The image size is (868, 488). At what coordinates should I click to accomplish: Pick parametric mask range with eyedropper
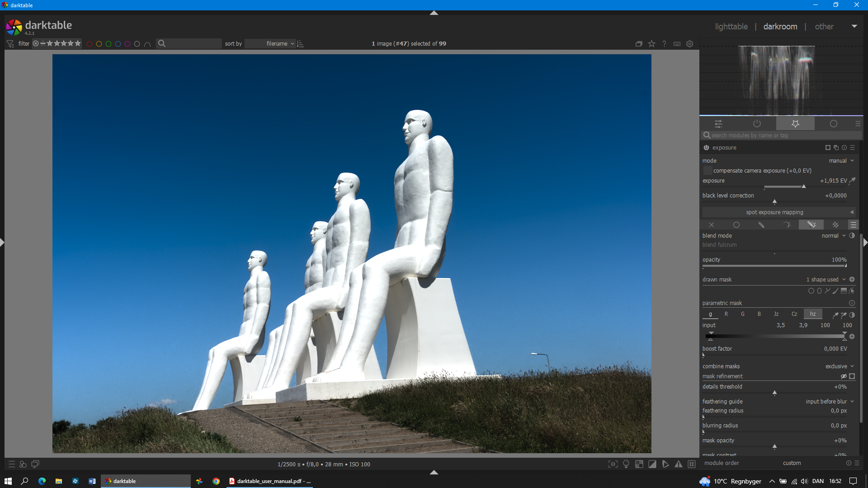pos(835,315)
